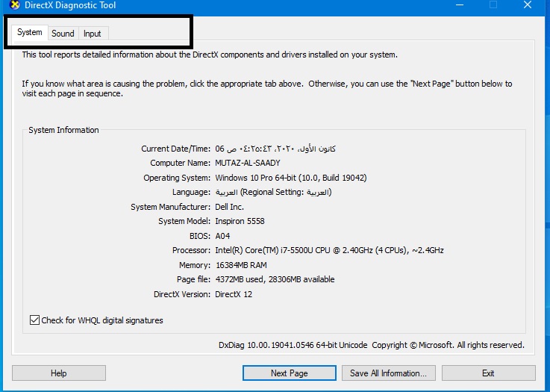Click the Memory: field label
The image size is (550, 392).
(195, 265)
